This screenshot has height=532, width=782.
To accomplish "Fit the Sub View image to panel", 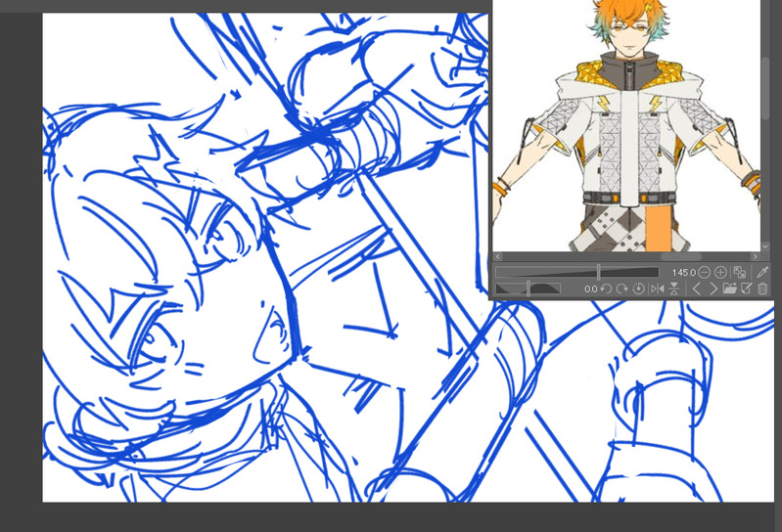I will coord(740,273).
